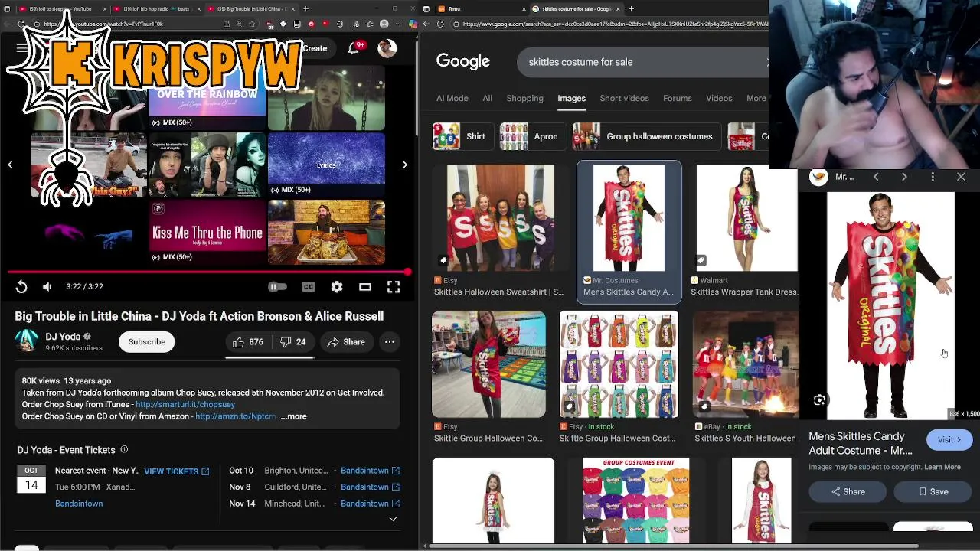Viewport: 980px width, 551px height.
Task: Expand more event dates chevron
Action: (x=393, y=519)
